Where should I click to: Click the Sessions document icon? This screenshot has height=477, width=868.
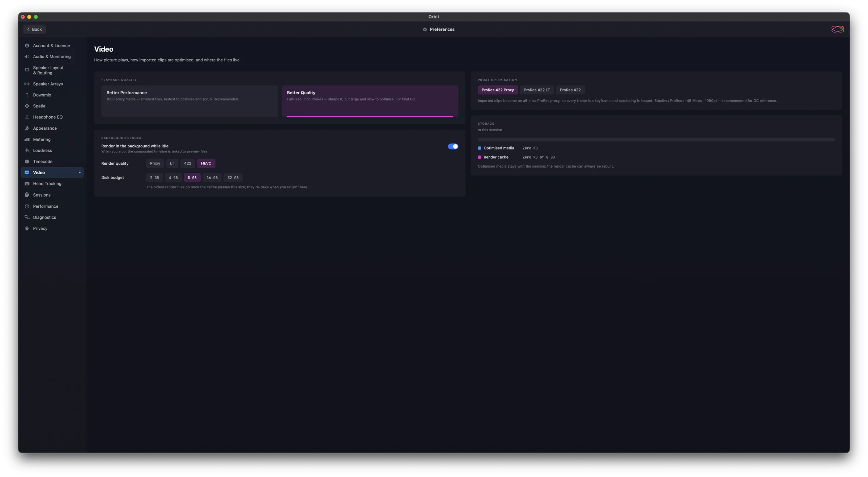click(x=27, y=195)
